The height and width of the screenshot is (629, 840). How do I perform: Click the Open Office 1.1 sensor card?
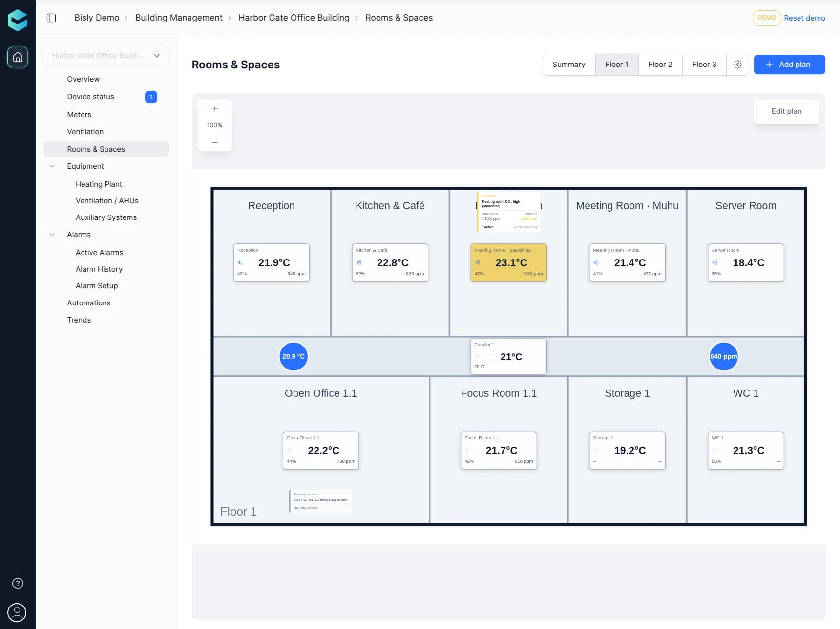tap(321, 450)
